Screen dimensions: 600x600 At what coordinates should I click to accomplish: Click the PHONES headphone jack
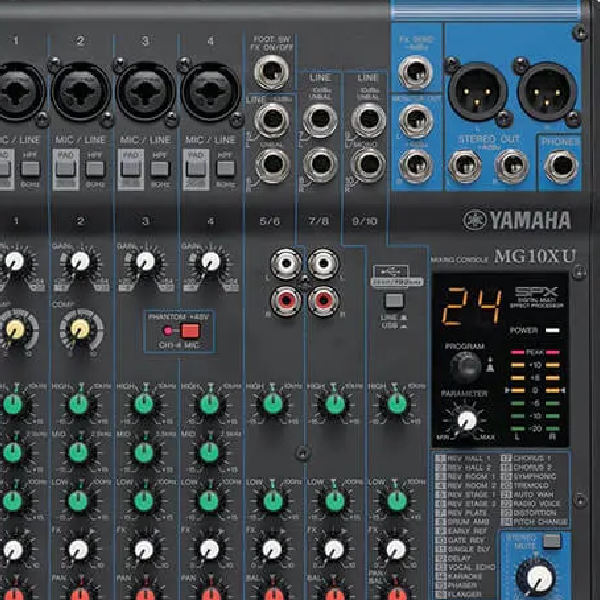tap(561, 166)
